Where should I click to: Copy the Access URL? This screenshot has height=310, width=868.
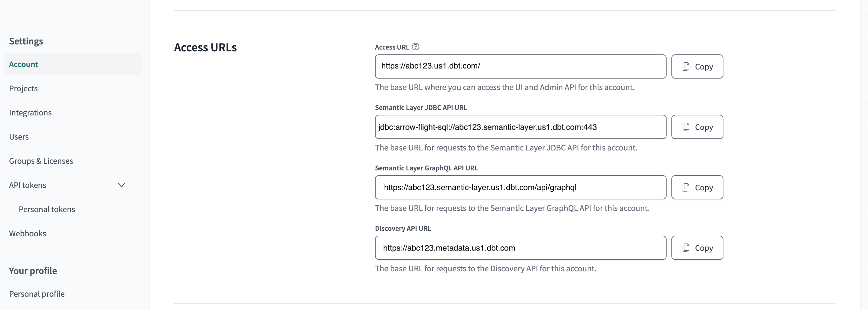tap(697, 66)
